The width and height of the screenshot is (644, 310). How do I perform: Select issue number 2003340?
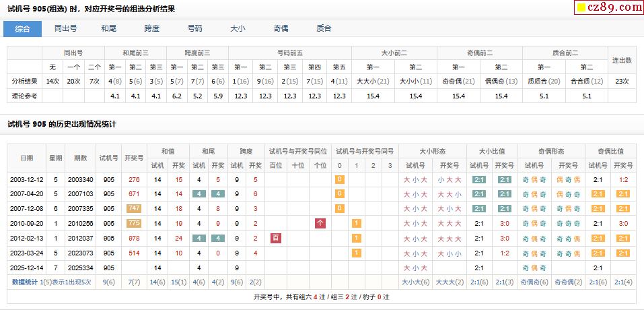(x=81, y=180)
